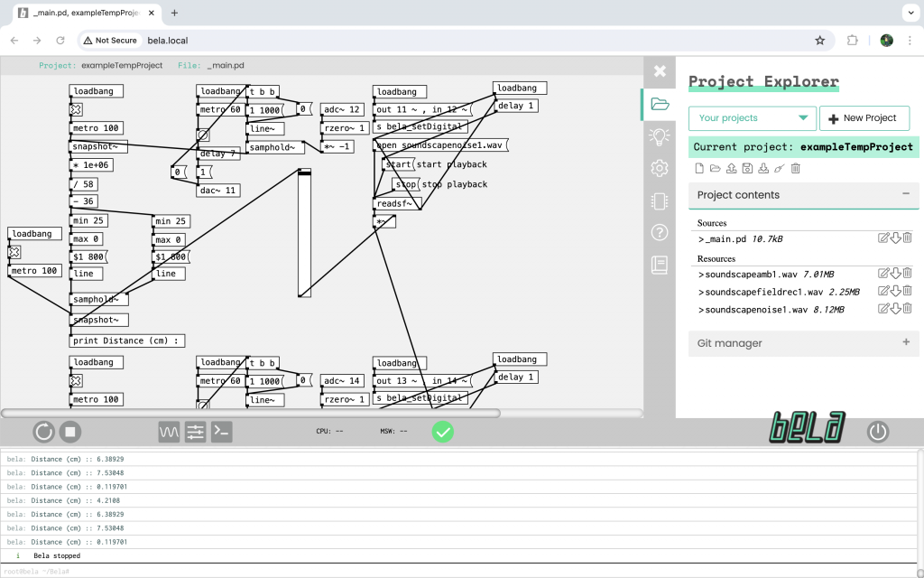The image size is (924, 578).
Task: Click the green status checkmark
Action: click(x=442, y=433)
